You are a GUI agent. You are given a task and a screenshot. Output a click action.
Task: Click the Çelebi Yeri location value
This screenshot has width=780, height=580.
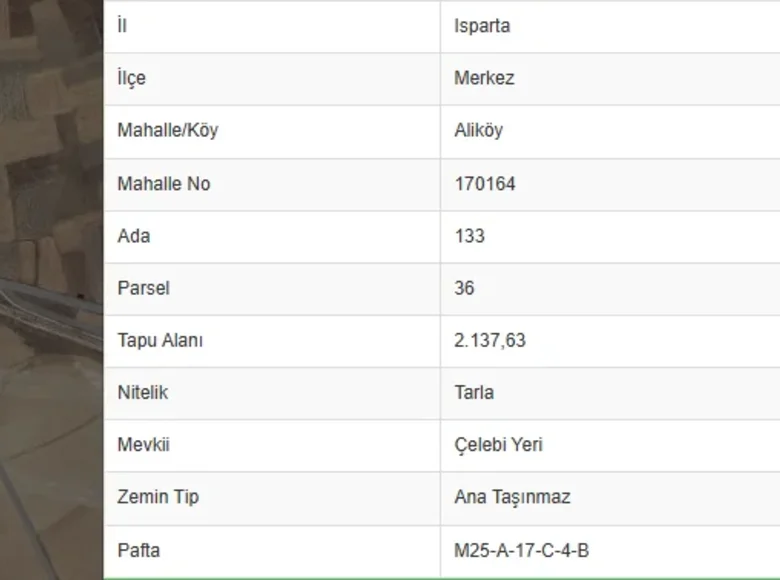click(498, 445)
